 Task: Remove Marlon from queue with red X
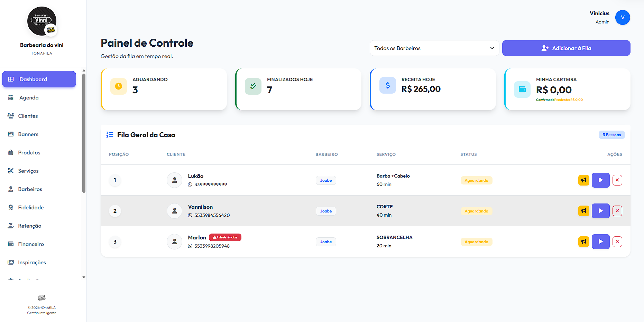click(617, 242)
